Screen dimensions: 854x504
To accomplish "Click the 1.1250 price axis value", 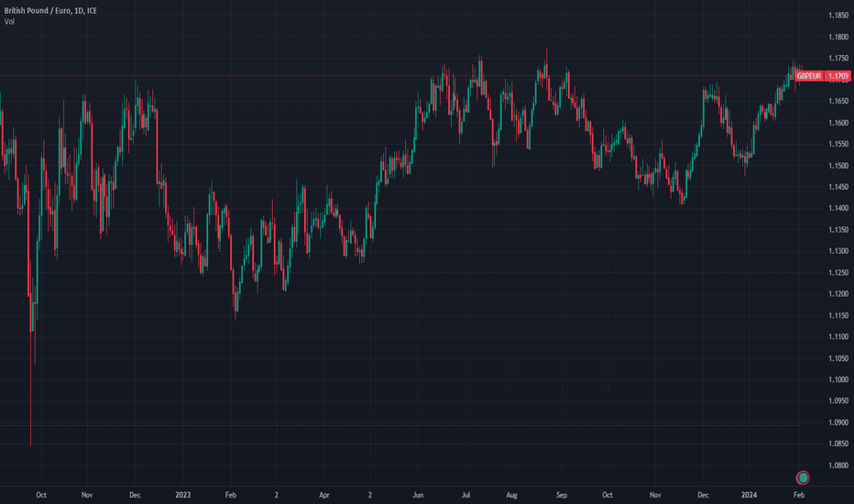I will tap(838, 273).
